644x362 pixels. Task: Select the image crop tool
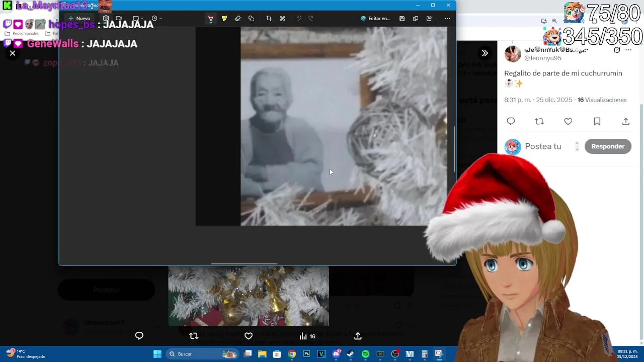(269, 19)
